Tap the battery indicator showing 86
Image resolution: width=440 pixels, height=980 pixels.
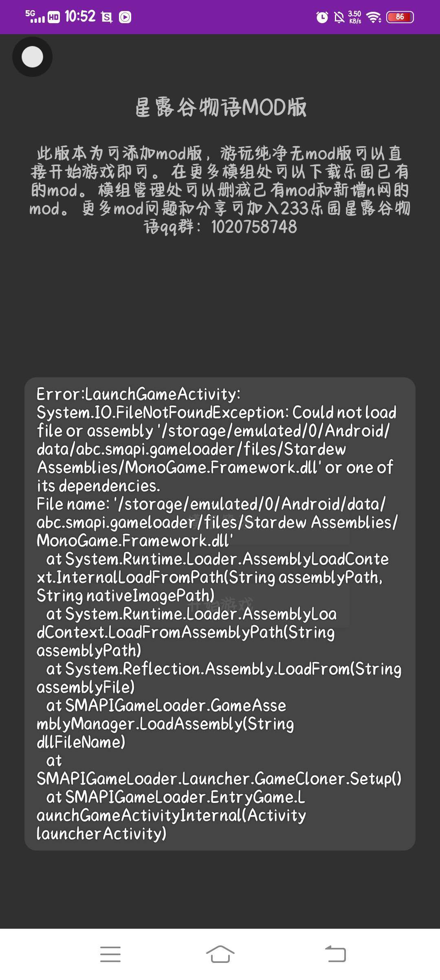click(400, 17)
